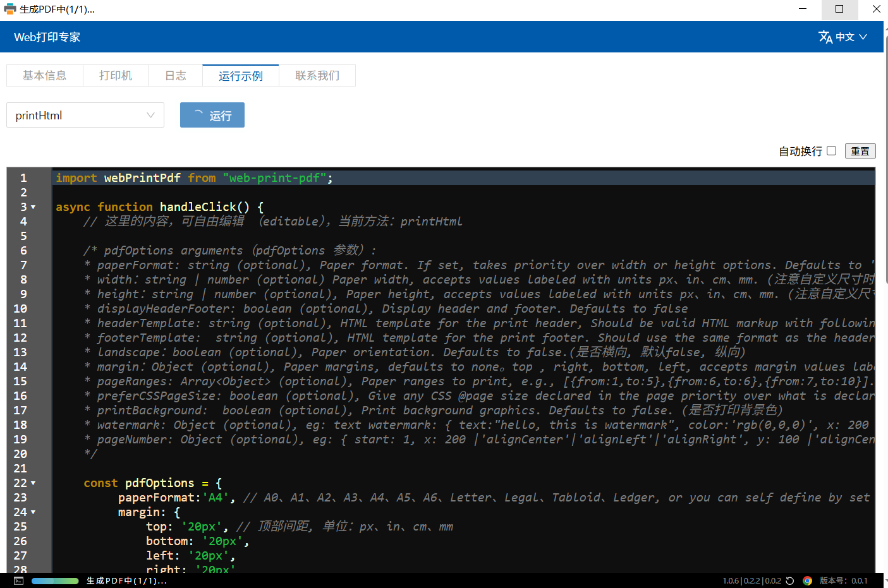
Task: Collapse the margin block at line 24
Action: point(33,512)
